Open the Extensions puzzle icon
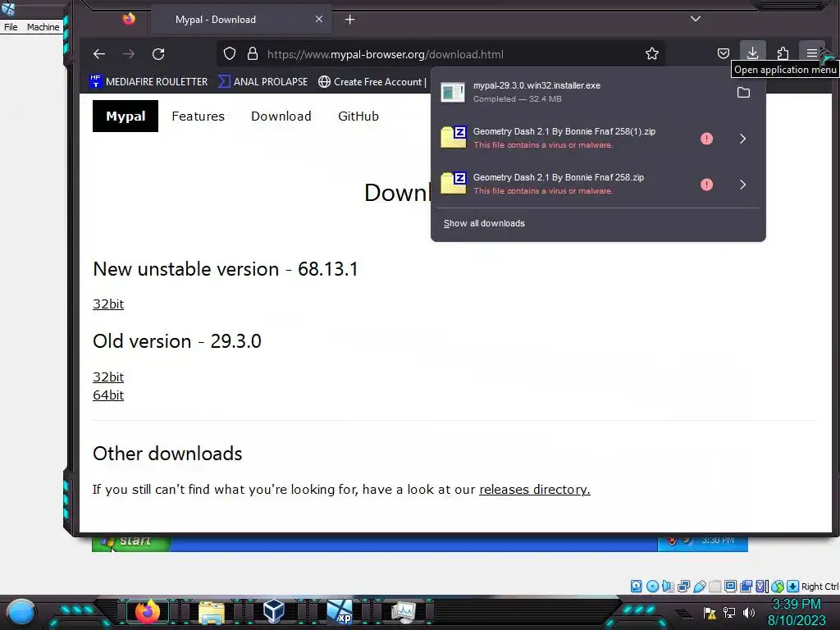The image size is (840, 630). [x=783, y=53]
